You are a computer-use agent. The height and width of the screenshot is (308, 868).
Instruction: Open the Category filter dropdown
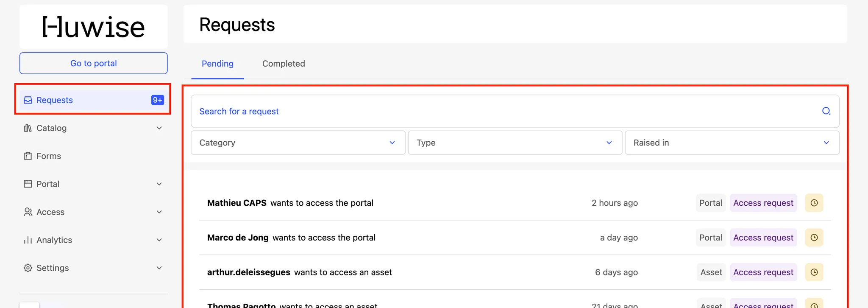[x=298, y=143]
